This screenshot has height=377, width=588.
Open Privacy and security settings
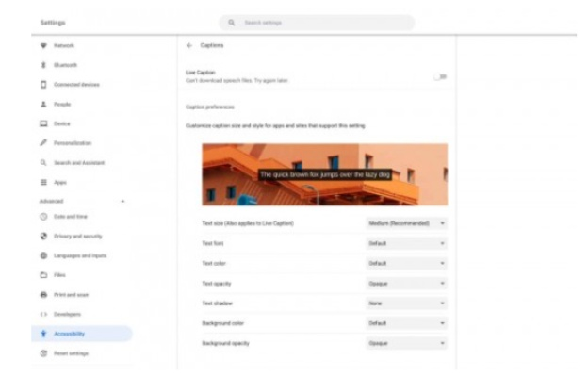tap(78, 236)
